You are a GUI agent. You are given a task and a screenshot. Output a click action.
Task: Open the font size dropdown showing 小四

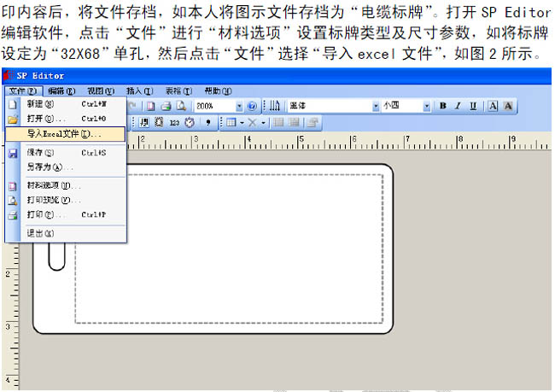point(427,106)
